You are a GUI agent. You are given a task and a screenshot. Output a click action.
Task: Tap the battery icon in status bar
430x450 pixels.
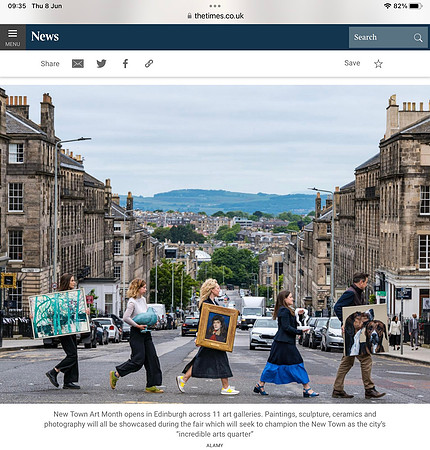pyautogui.click(x=416, y=6)
